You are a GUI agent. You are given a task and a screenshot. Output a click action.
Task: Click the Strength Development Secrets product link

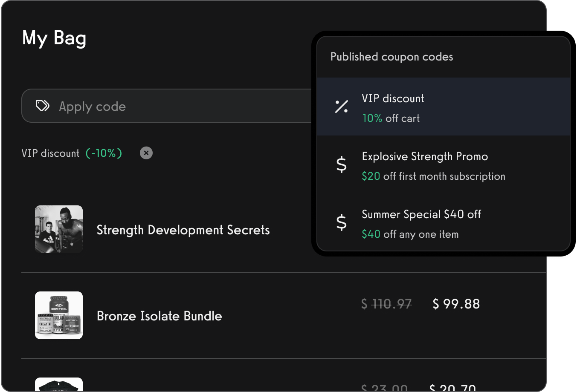coord(183,230)
